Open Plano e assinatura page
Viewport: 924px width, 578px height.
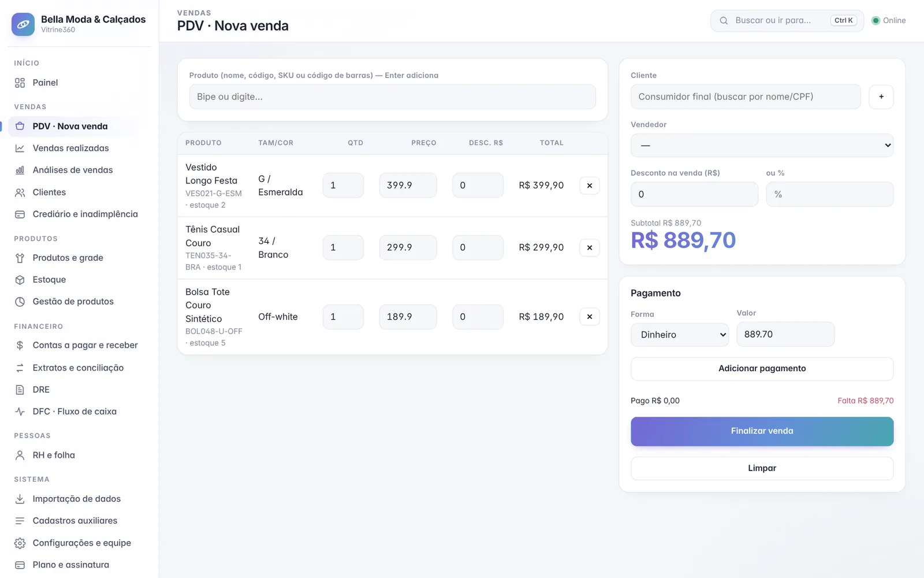72,565
